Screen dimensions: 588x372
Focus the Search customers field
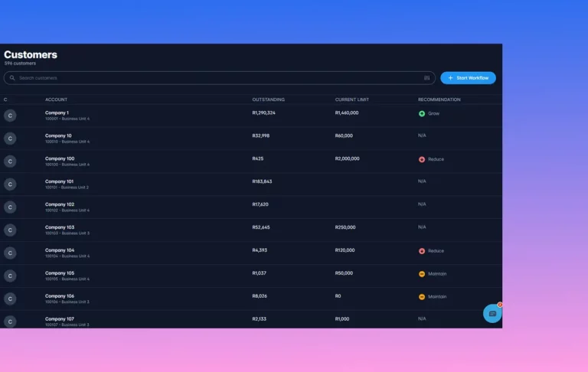click(x=214, y=78)
